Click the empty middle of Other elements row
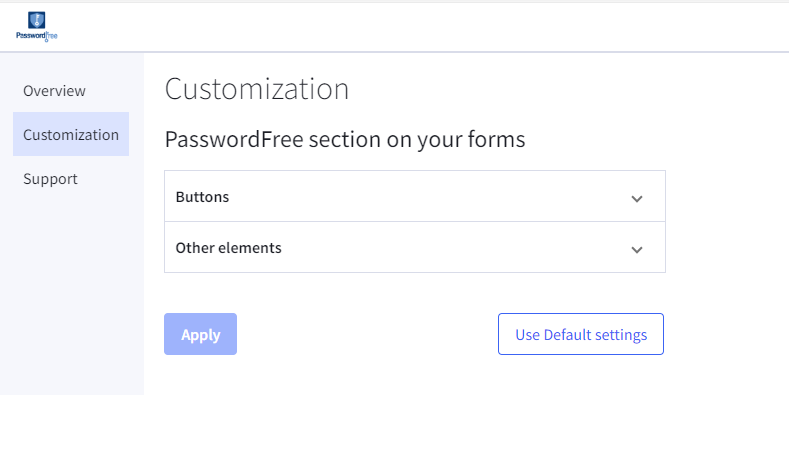The image size is (789, 456). pos(440,248)
